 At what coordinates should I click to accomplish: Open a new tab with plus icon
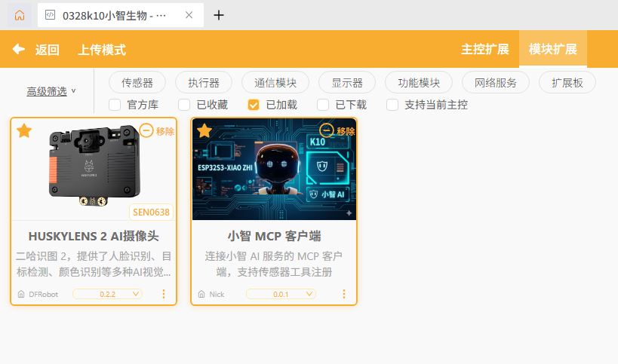click(x=219, y=15)
